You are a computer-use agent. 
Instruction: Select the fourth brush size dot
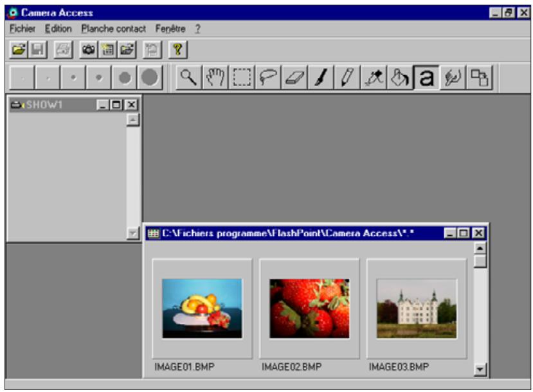click(x=98, y=78)
